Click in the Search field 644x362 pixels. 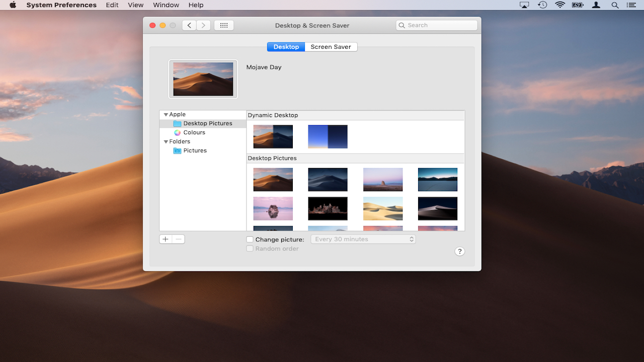coord(437,25)
